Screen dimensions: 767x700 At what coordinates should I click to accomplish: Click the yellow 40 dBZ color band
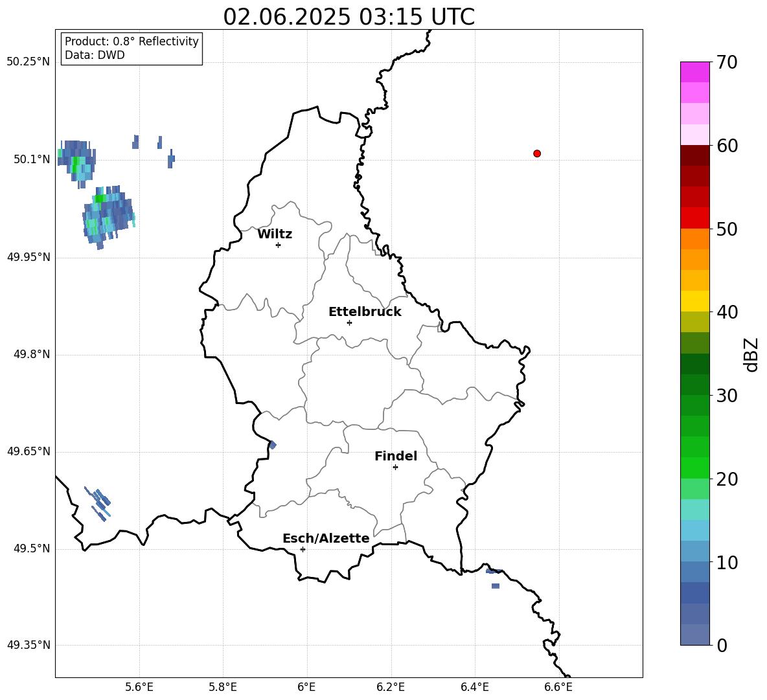pyautogui.click(x=694, y=301)
